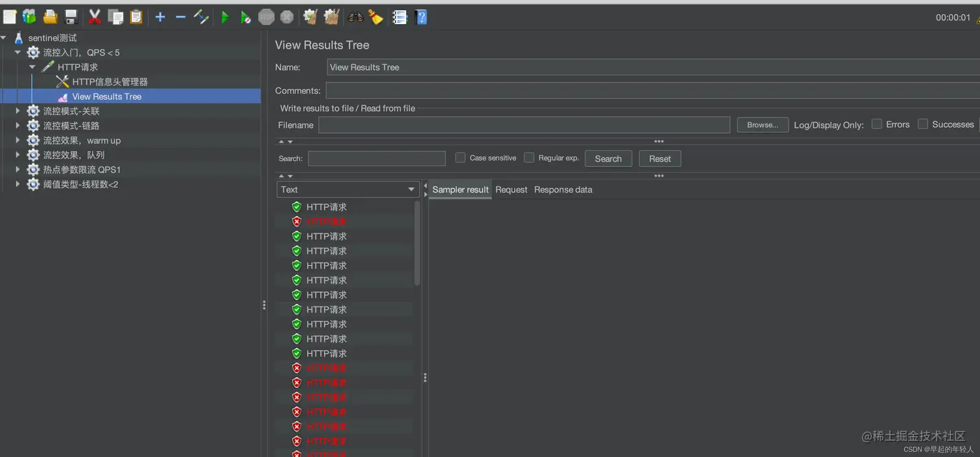980x457 pixels.
Task: Click the gear icon of 流控入门，QPS < 5
Action: coord(33,53)
